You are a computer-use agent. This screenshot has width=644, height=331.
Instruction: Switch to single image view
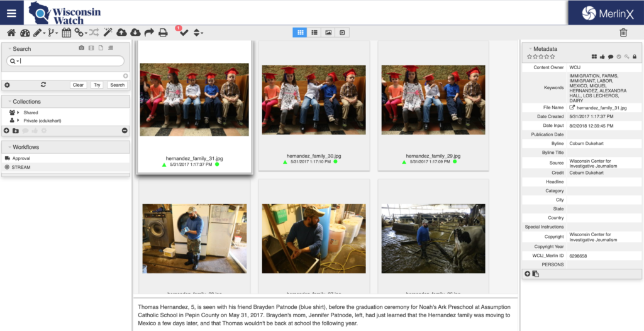[x=328, y=33]
